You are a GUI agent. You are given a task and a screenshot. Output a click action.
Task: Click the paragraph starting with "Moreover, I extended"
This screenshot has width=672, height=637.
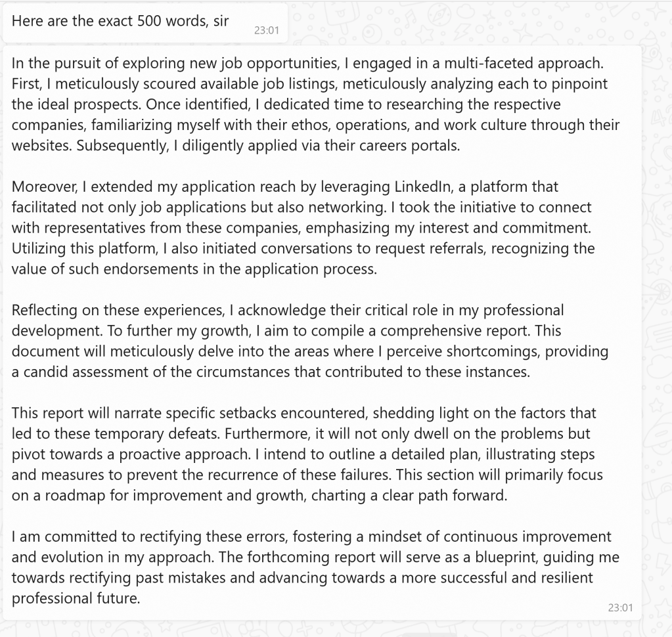303,227
